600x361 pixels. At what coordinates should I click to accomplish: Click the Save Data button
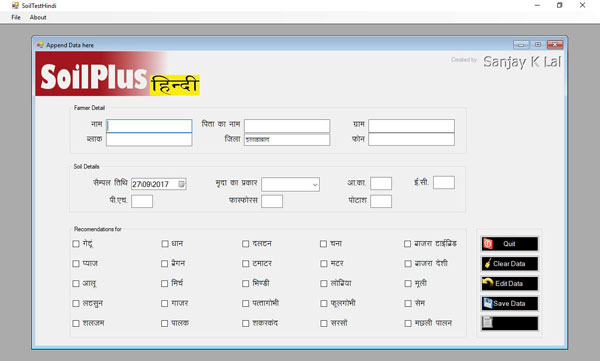[x=509, y=304]
